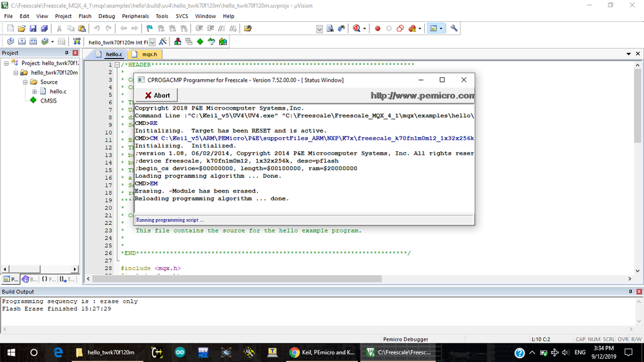The height and width of the screenshot is (362, 644).
Task: Indent the selected text lines
Action: [199, 28]
